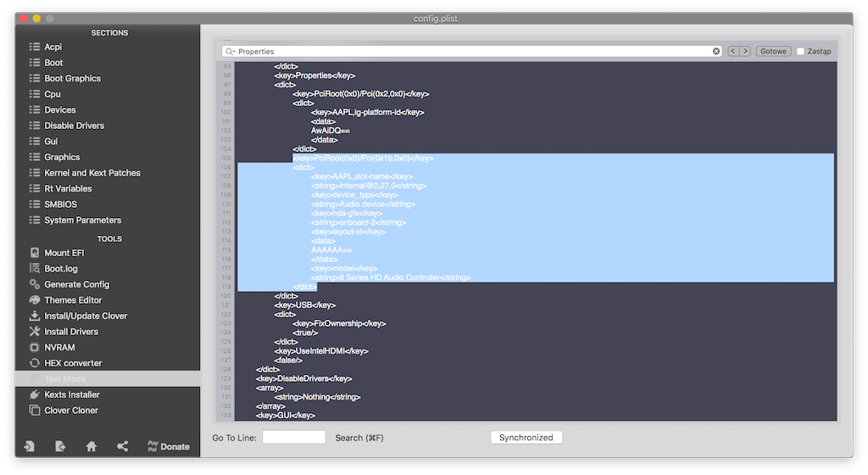The image size is (868, 475).
Task: Select the Kernel and Kext Patches section
Action: [92, 173]
